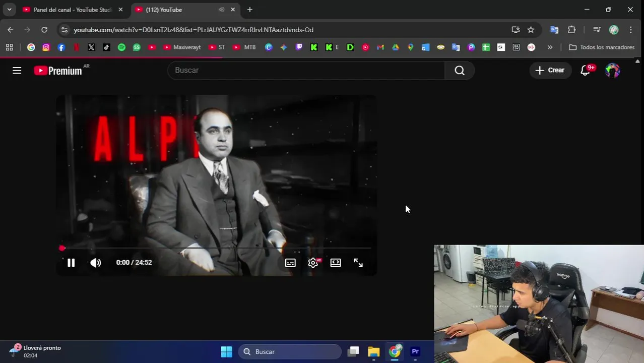Open the Lloverá pronto weather widget

click(x=35, y=351)
